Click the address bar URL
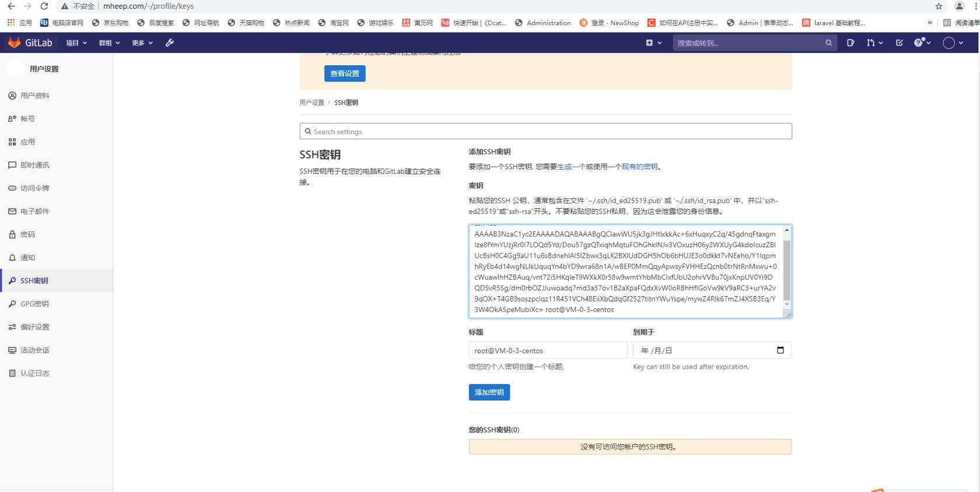 tap(148, 6)
